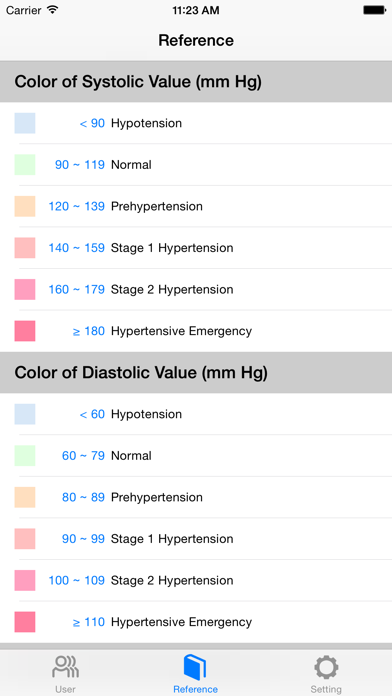Open the Setting gear icon
This screenshot has height=696, width=392.
coord(326,667)
